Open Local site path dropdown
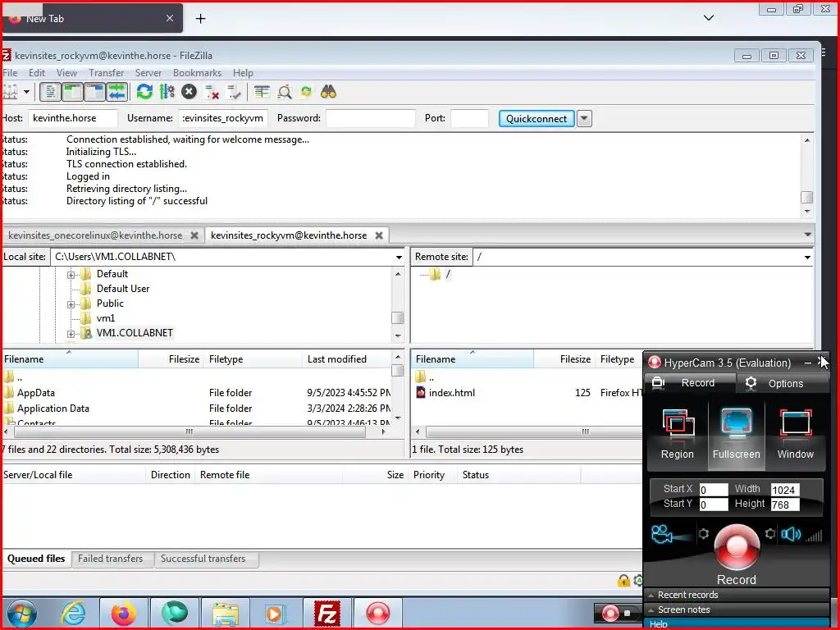840x630 pixels. point(399,257)
